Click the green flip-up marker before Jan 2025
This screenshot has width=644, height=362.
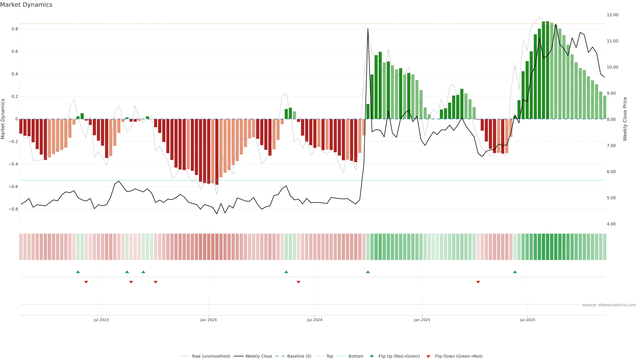368,272
